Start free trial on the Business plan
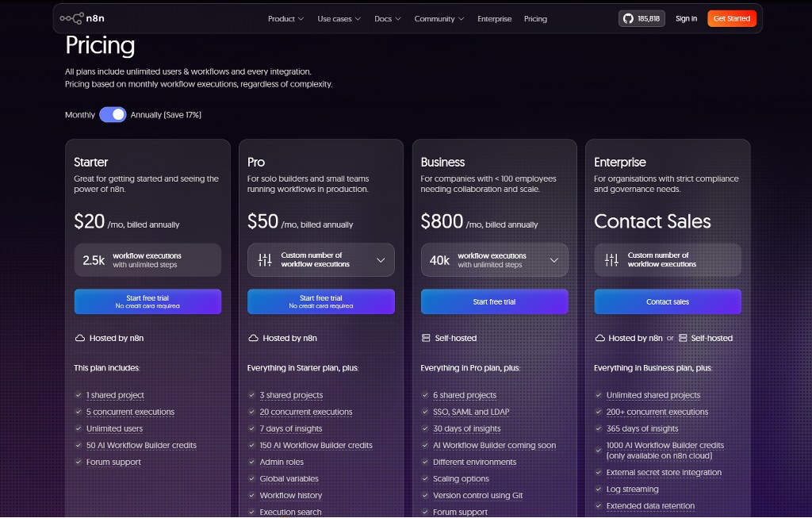 pos(495,301)
